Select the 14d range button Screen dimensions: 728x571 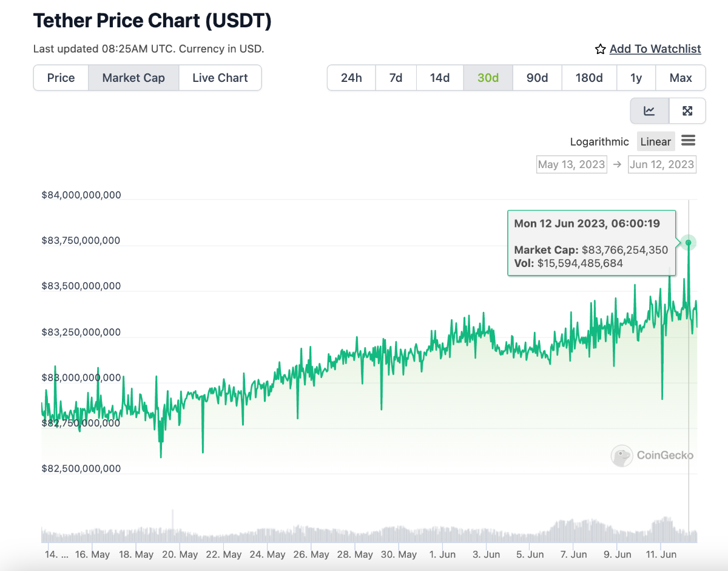[440, 78]
